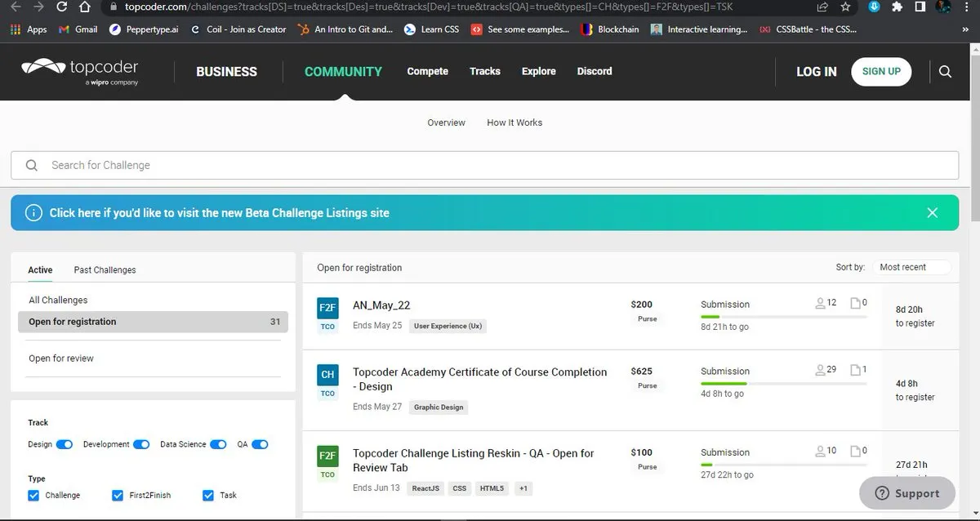Click the submissions icon on the Academy Design challenge

(855, 369)
